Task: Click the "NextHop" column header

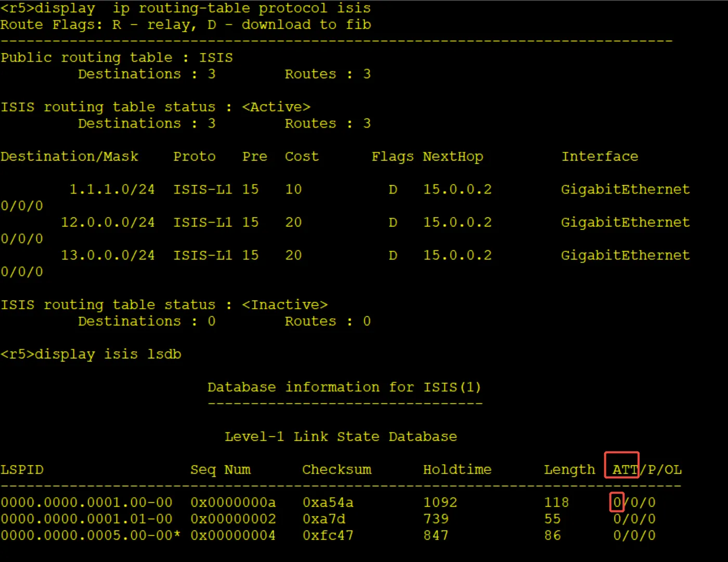Action: pos(453,157)
